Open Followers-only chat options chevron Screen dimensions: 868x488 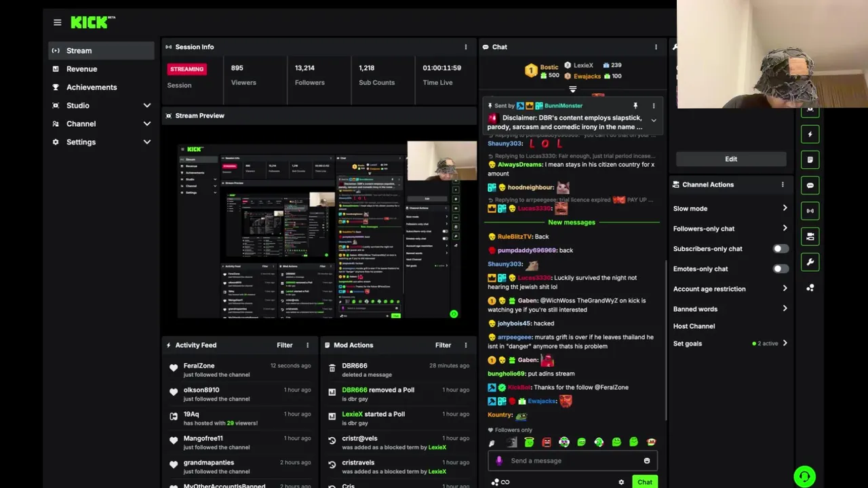point(785,228)
